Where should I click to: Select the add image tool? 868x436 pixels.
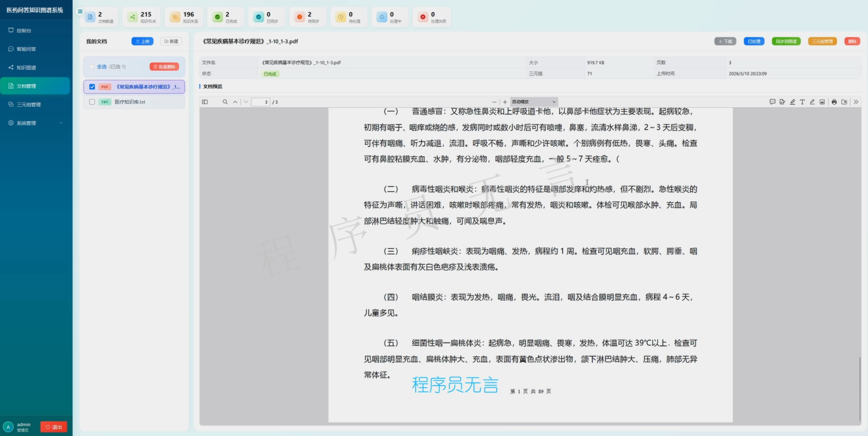coord(822,102)
